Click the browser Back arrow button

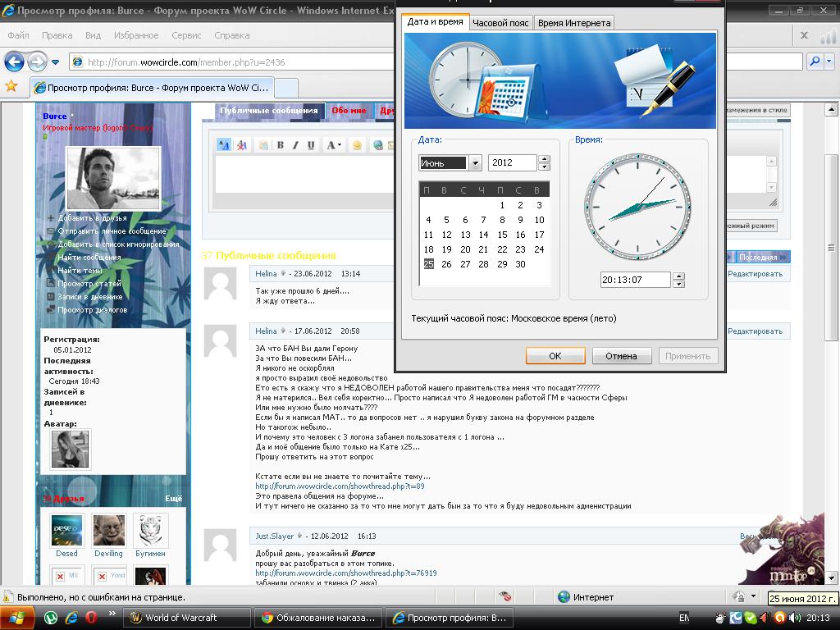point(14,62)
